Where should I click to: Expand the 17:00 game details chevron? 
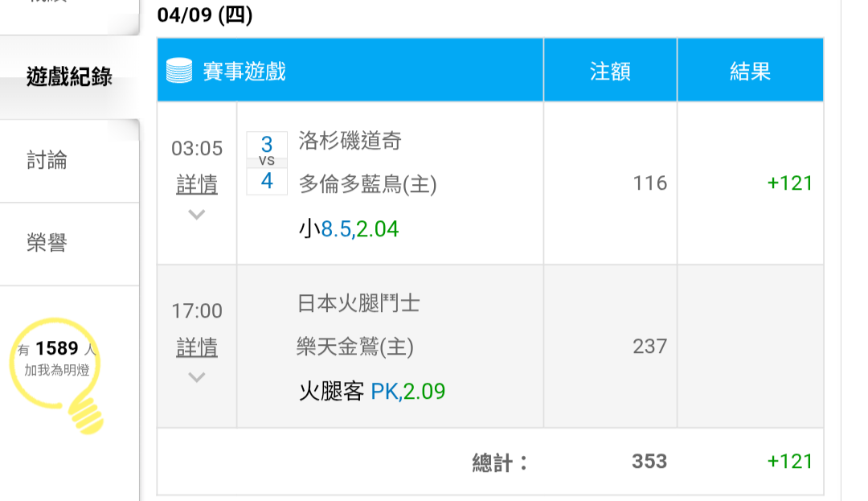(x=197, y=377)
